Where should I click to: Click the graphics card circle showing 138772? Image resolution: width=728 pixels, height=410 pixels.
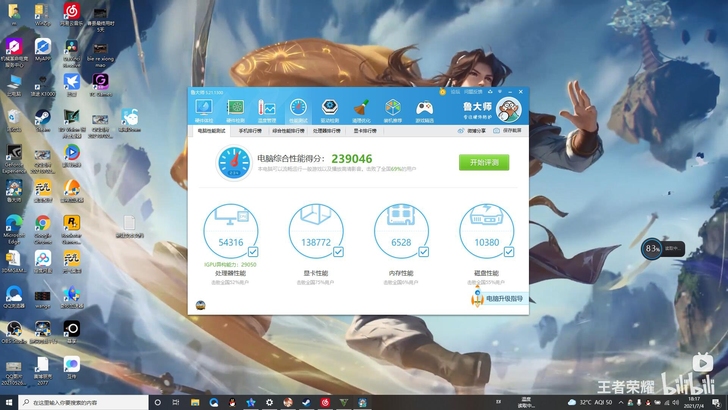click(x=316, y=231)
